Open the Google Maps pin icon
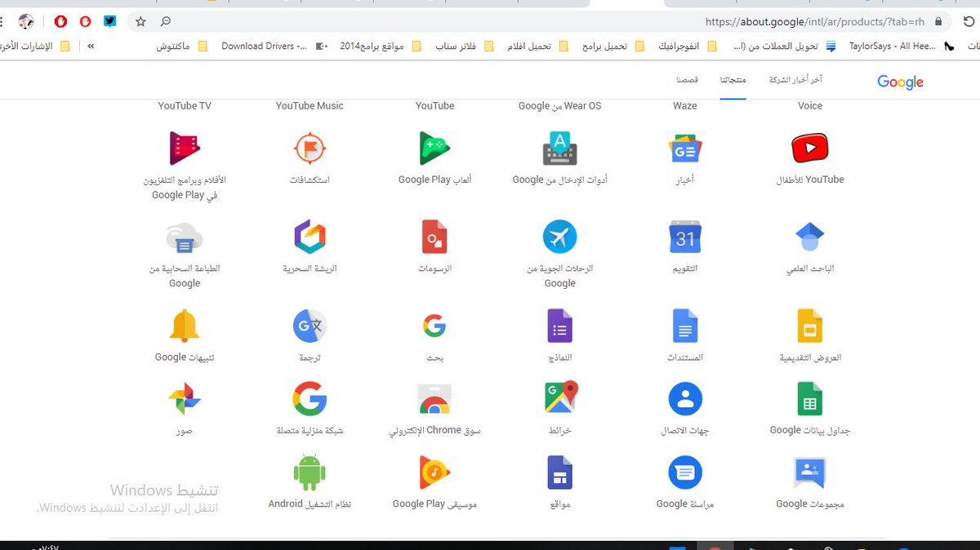This screenshot has width=980, height=550. point(562,397)
